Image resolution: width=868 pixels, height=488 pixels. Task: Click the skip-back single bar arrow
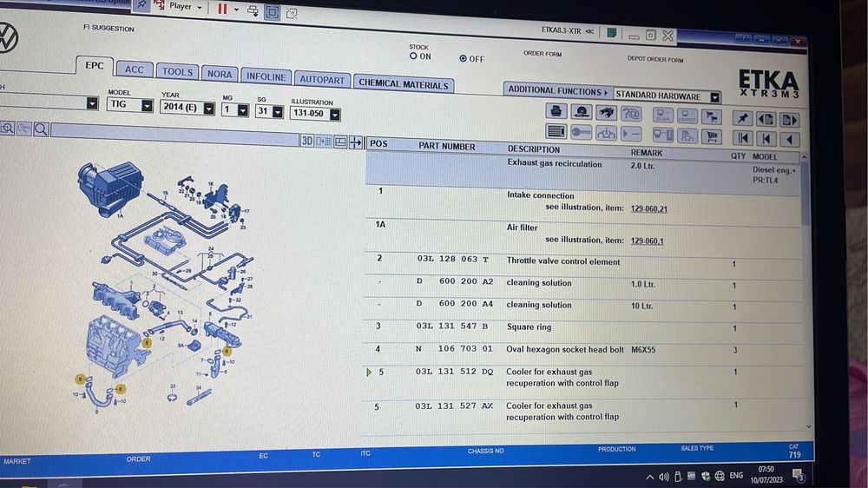(x=766, y=138)
